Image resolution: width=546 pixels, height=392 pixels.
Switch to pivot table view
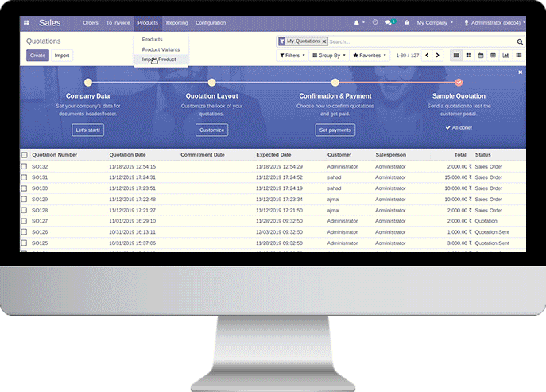click(x=493, y=56)
